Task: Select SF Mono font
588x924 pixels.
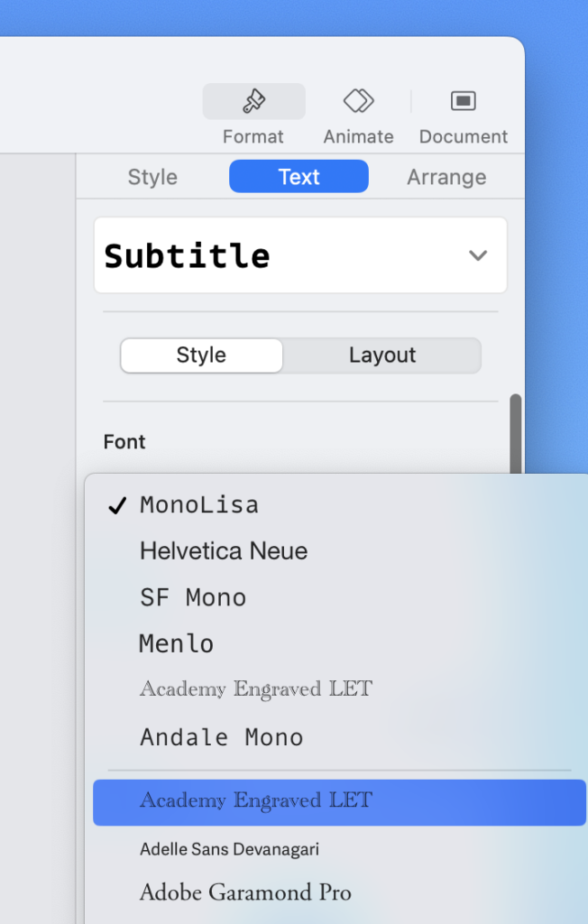Action: coord(193,597)
